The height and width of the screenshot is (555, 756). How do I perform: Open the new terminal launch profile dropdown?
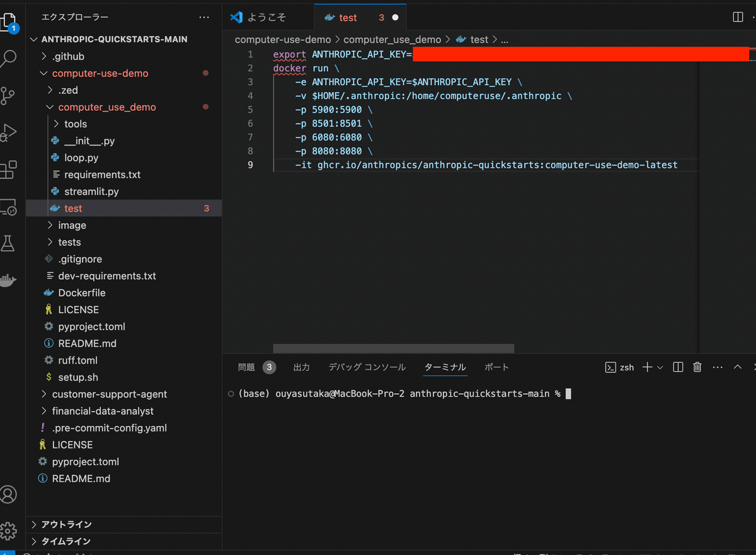click(660, 367)
